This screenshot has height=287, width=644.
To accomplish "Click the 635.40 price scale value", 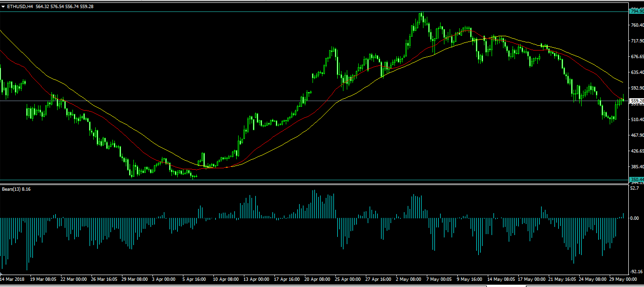I will pos(637,72).
